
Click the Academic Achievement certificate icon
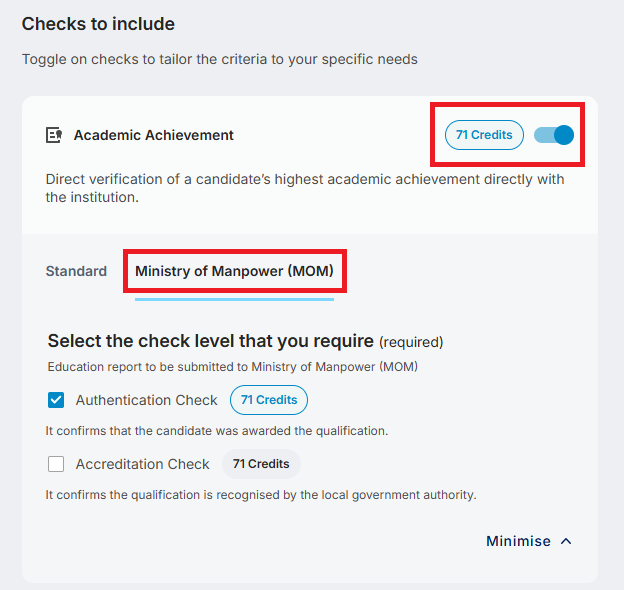55,135
